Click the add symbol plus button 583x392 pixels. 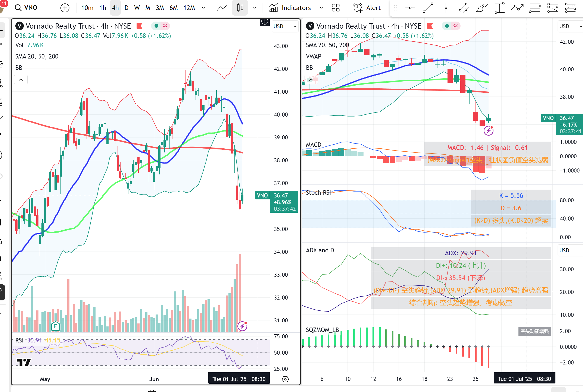click(65, 7)
